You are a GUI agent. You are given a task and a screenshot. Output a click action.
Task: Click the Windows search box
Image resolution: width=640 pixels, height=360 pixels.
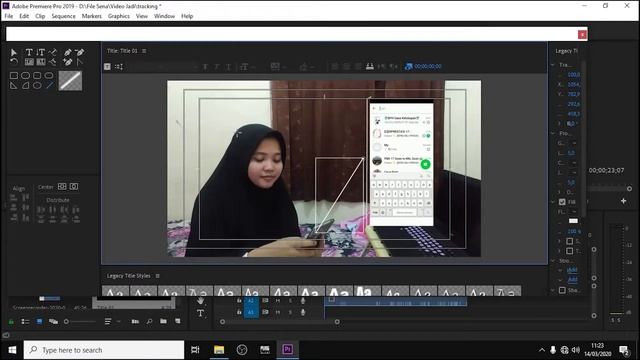pos(104,350)
